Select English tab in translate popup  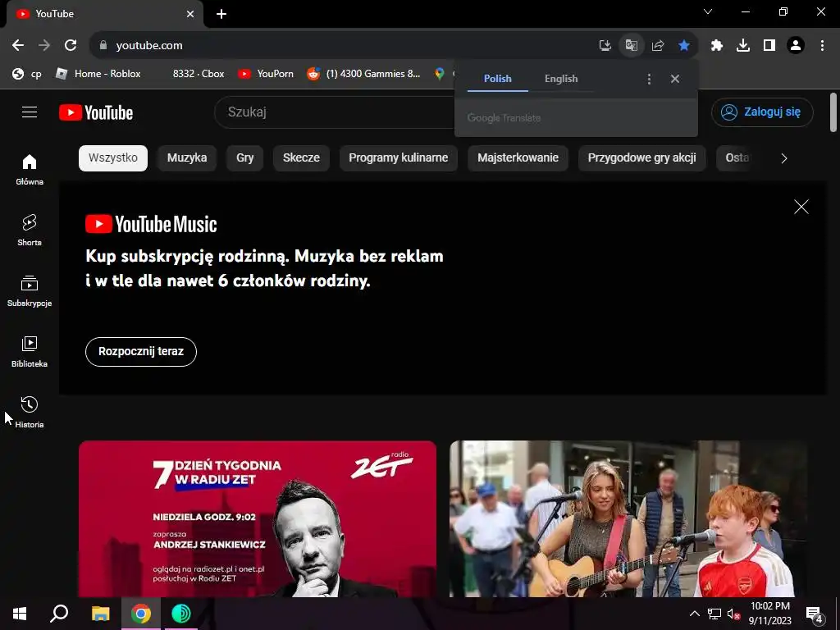561,79
